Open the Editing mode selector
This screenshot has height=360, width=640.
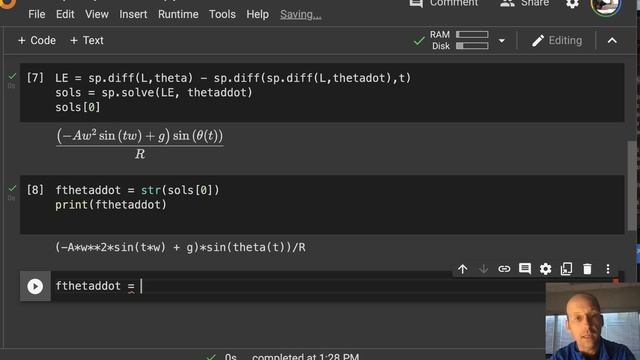(x=557, y=40)
